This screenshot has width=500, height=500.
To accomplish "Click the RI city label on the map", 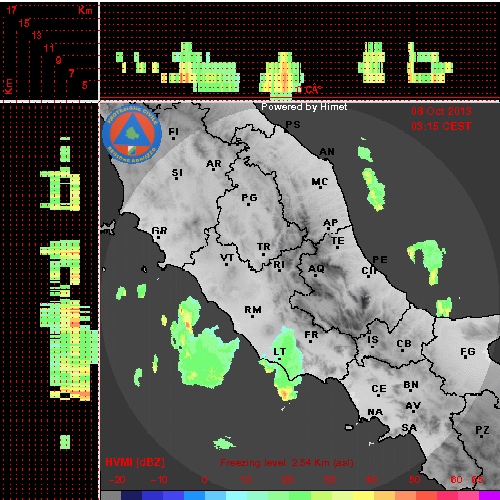I will [279, 265].
